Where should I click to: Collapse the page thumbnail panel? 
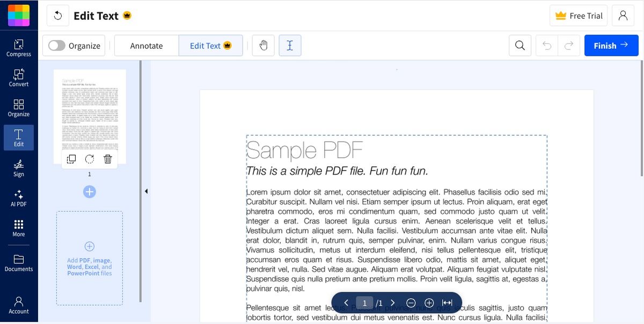click(x=146, y=191)
